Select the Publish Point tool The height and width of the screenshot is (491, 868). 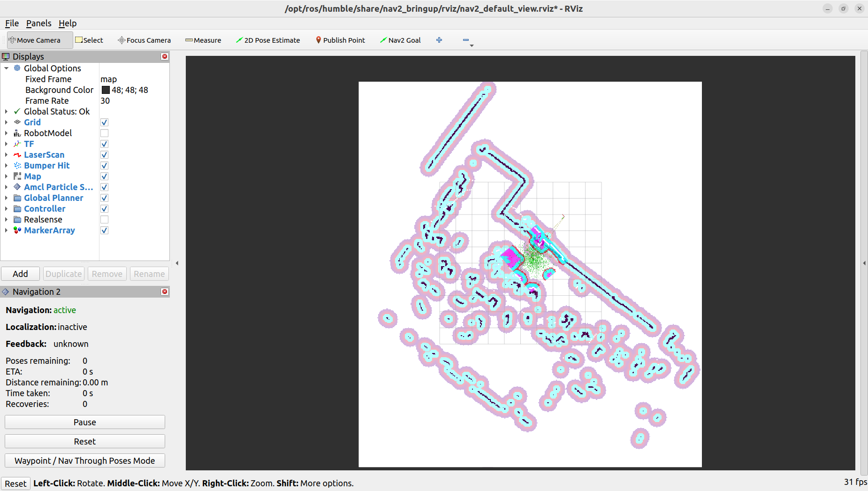[340, 40]
